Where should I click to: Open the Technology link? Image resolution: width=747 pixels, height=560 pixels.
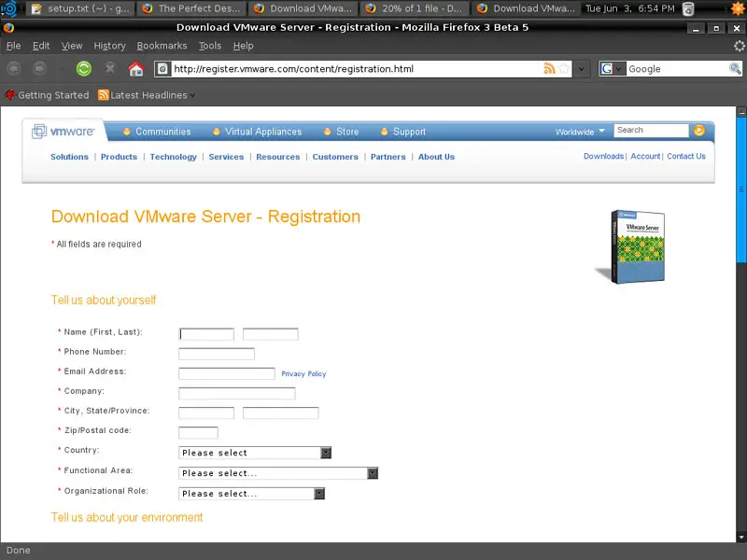174,157
